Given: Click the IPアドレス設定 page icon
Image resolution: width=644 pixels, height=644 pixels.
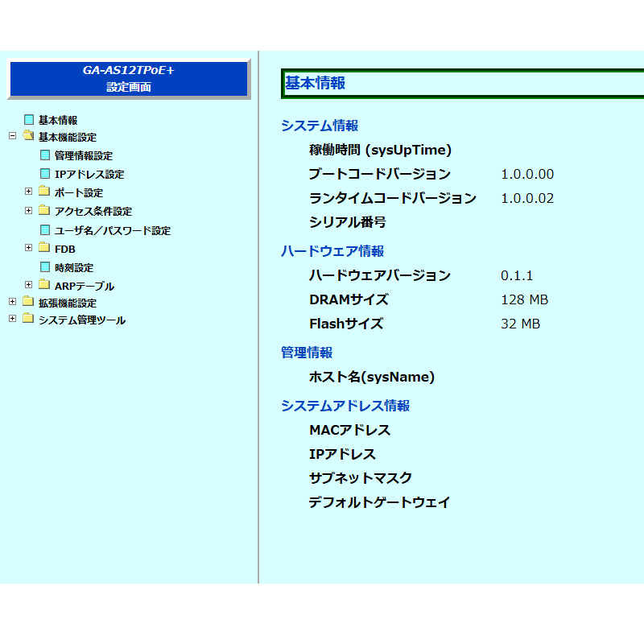Looking at the screenshot, I should (45, 174).
